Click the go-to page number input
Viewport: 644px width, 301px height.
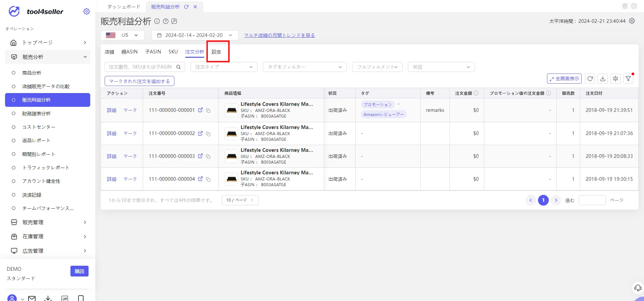tap(592, 200)
